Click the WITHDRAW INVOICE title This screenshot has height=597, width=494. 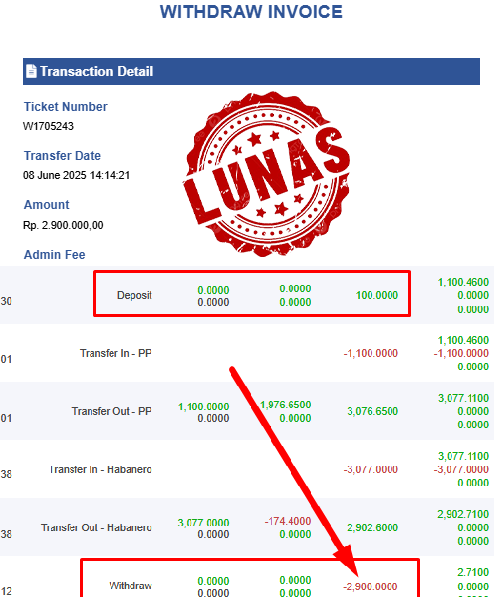pos(251,11)
